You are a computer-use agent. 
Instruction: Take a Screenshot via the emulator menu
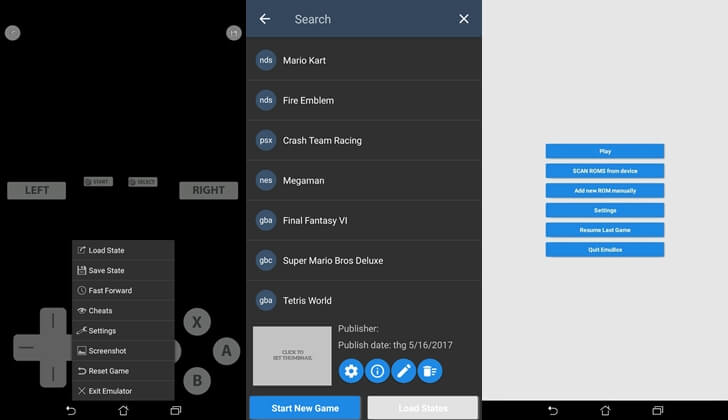tap(123, 351)
